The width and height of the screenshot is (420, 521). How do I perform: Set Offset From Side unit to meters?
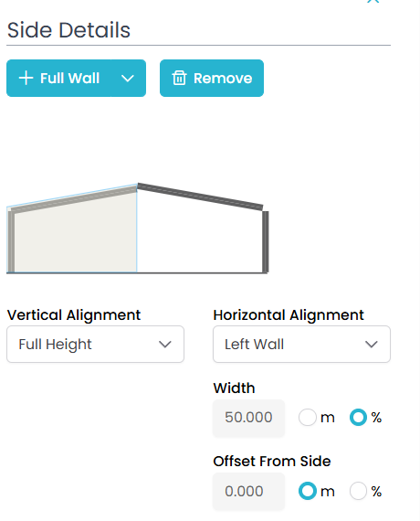pos(308,491)
